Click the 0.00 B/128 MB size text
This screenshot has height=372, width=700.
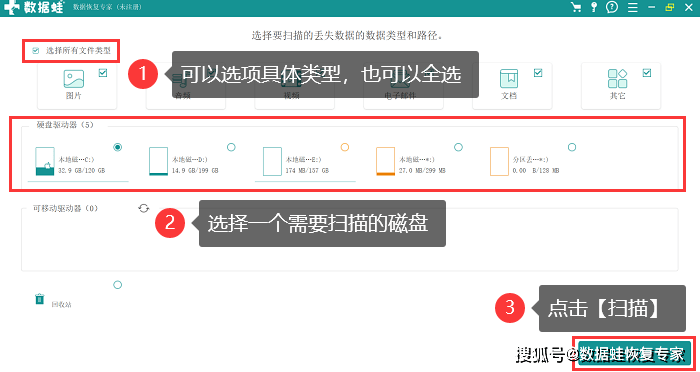[536, 171]
